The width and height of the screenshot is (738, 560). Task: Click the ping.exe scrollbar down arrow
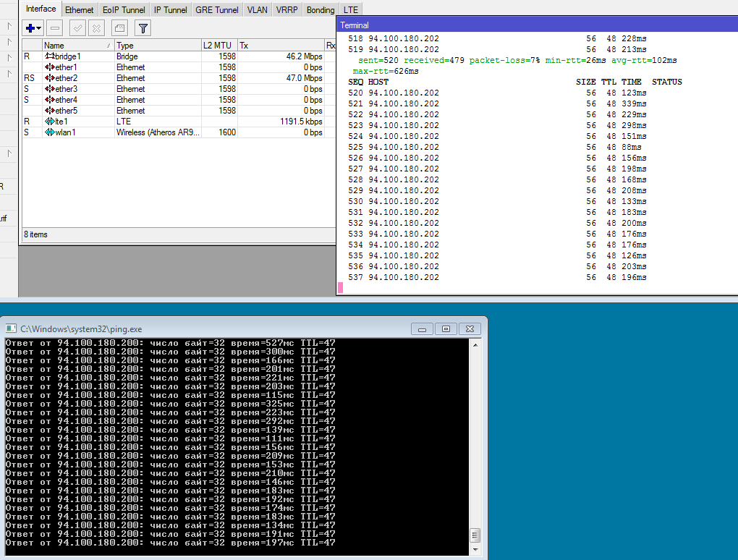point(475,548)
